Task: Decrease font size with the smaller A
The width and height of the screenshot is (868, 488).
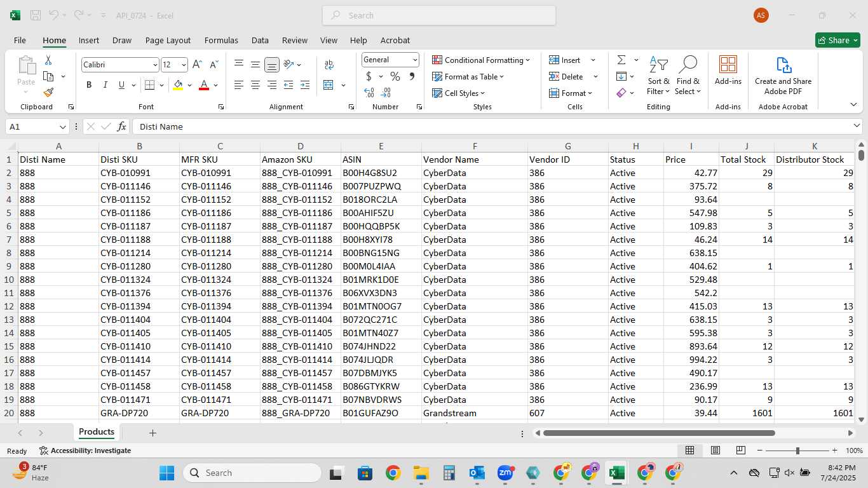Action: coord(214,65)
